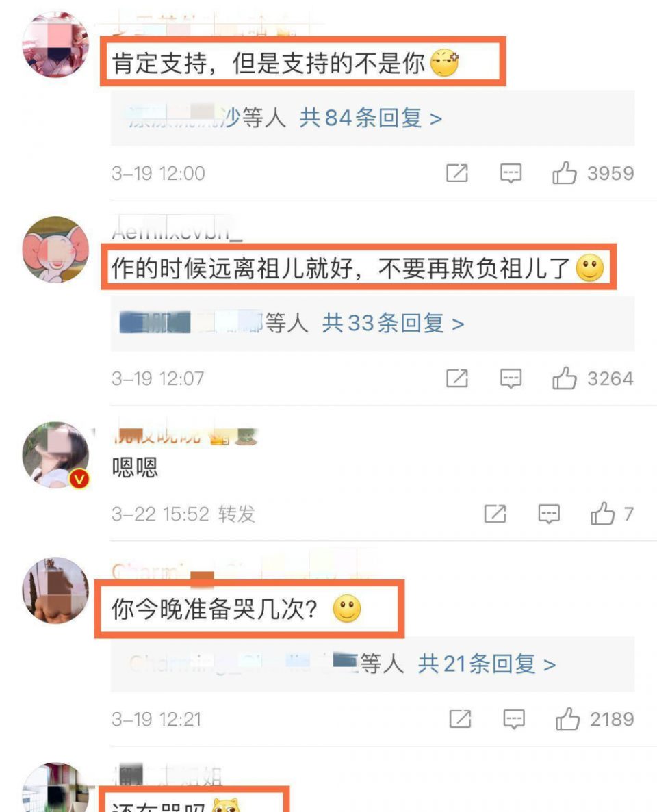Repost the 嗯嗯 comment via share icon
657x812 pixels.
coord(495,514)
